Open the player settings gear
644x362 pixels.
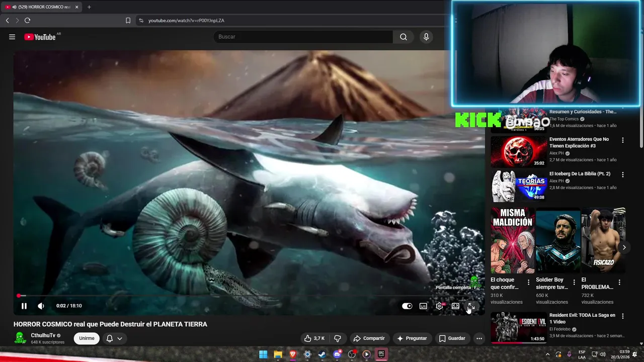(439, 306)
